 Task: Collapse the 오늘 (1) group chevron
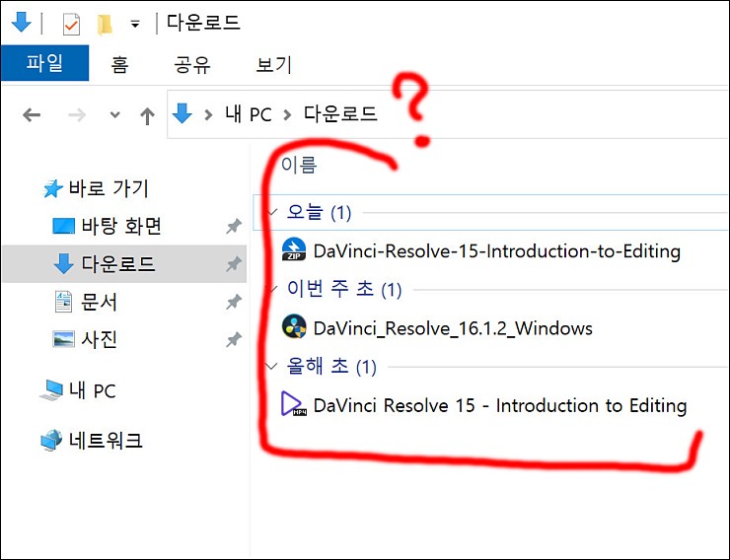pyautogui.click(x=272, y=213)
